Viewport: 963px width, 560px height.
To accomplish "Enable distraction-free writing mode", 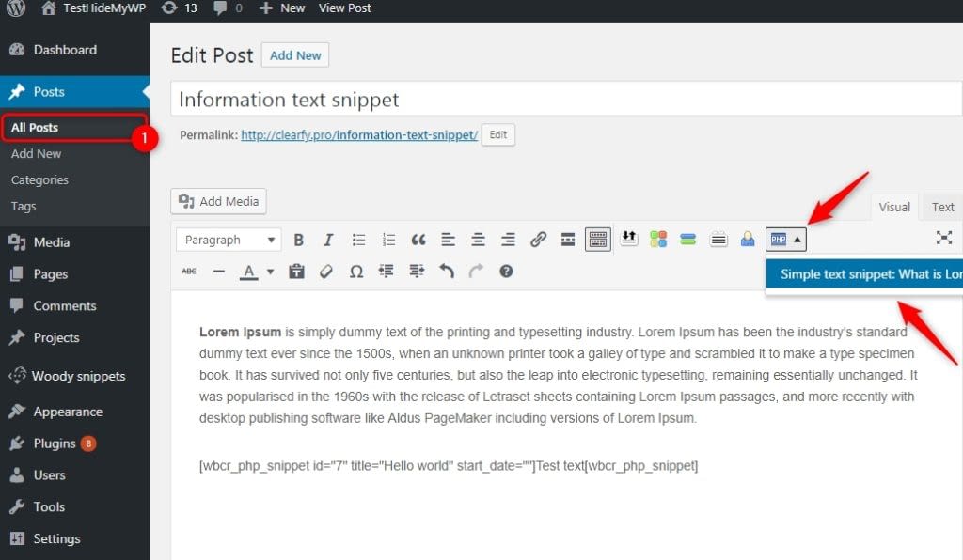I will pos(944,239).
